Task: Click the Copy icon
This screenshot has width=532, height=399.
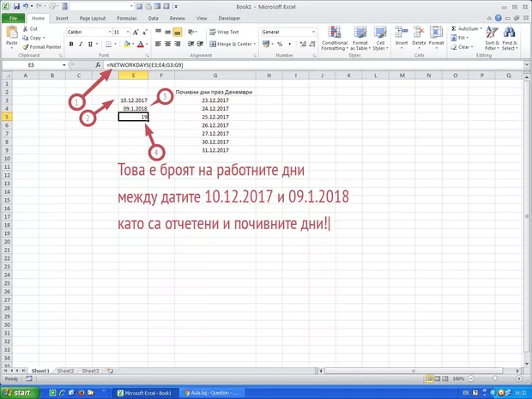Action: coord(25,38)
